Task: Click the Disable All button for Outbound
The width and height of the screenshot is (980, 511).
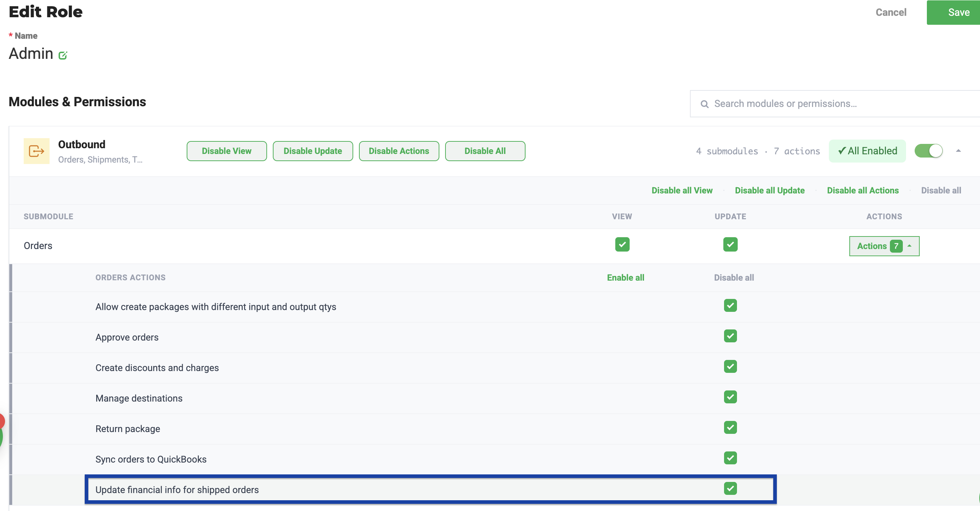Action: (x=485, y=151)
